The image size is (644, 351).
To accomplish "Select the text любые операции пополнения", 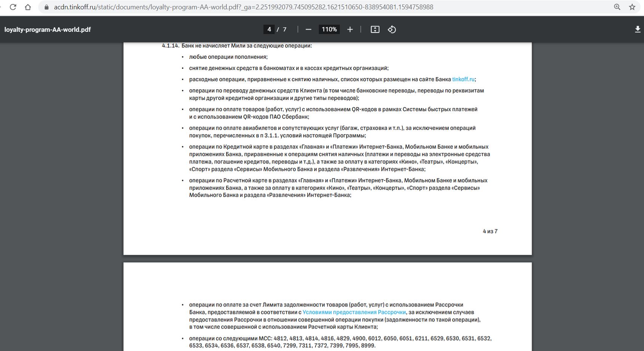I will point(228,57).
